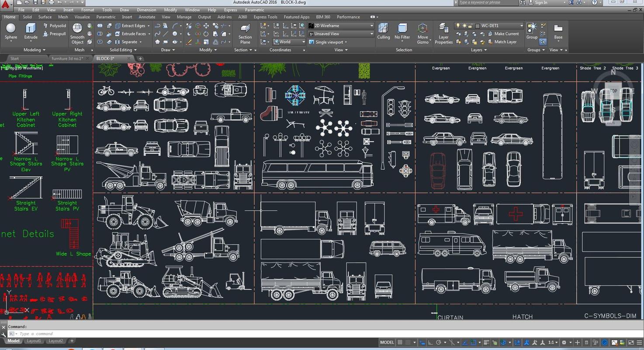Click the status bar customization menu icon
Screen dimensions: 644x350
pyautogui.click(x=639, y=343)
